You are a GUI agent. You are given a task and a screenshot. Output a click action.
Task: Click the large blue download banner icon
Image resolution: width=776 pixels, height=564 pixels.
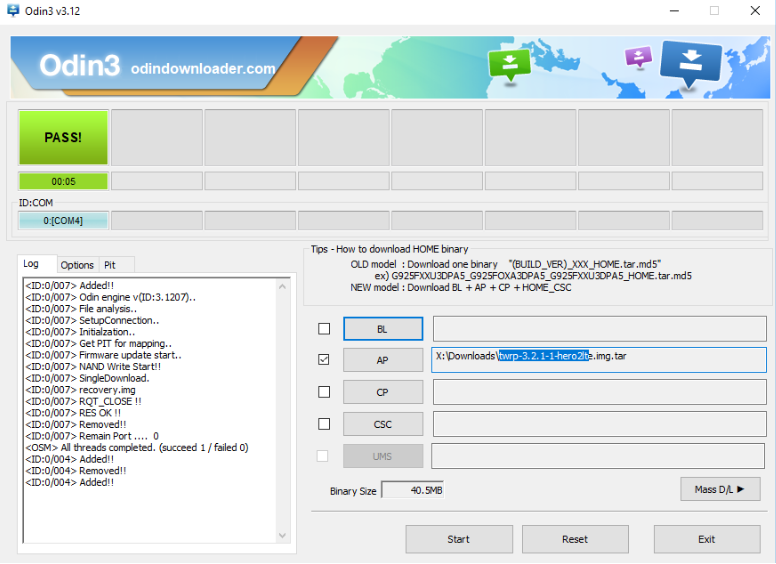pyautogui.click(x=691, y=63)
